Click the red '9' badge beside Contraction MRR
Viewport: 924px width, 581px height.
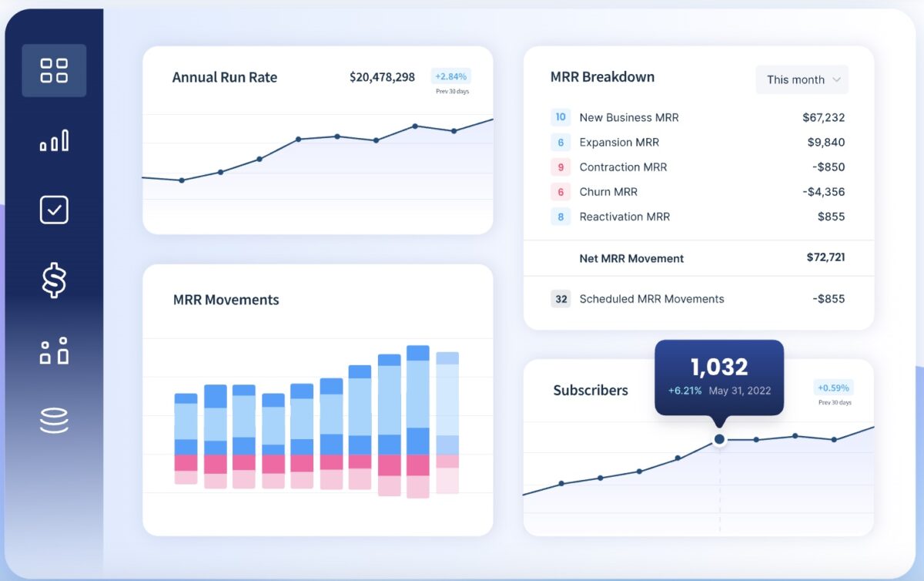click(559, 166)
